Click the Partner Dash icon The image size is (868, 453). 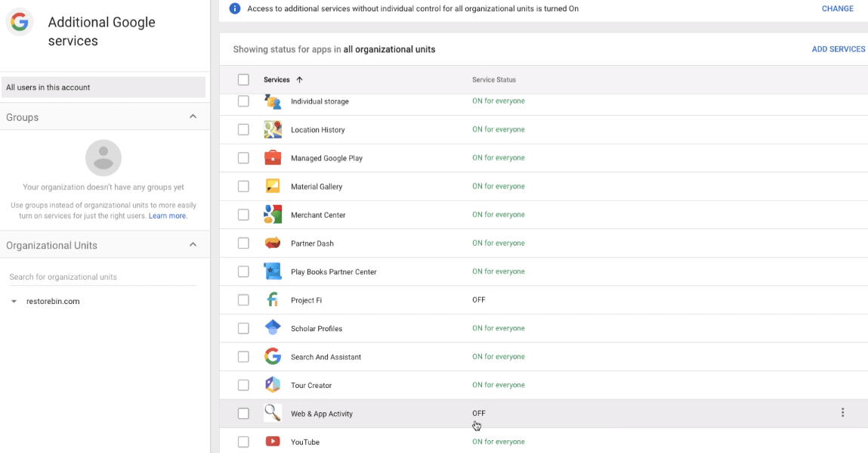[x=273, y=243]
